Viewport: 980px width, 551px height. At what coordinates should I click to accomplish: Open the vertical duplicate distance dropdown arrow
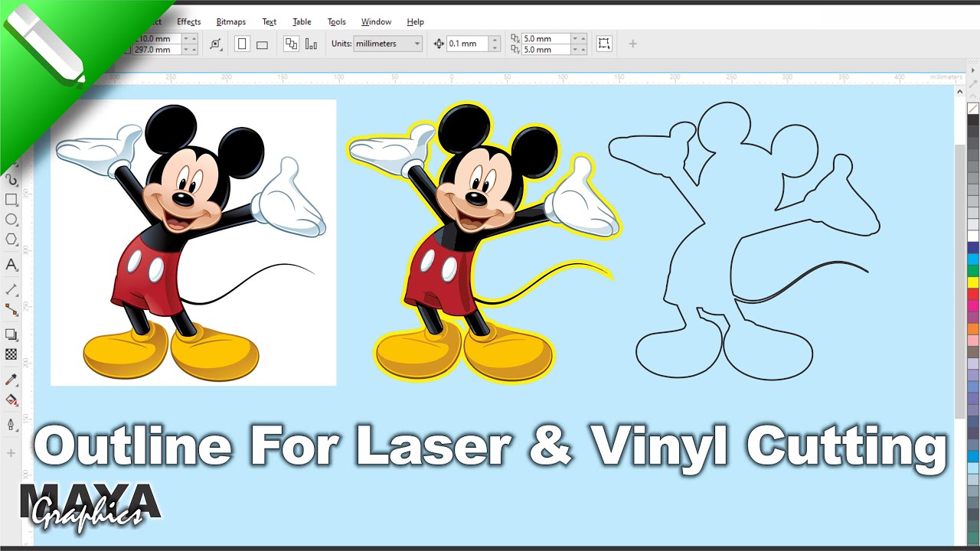click(575, 49)
